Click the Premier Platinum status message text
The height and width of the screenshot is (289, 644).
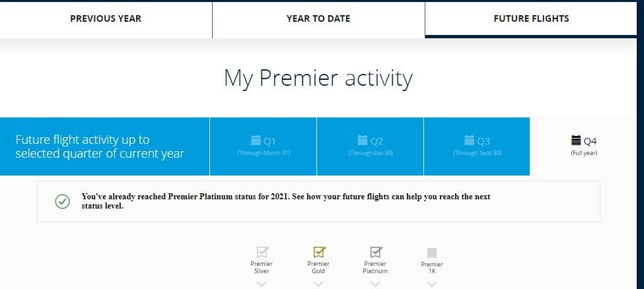click(x=286, y=201)
